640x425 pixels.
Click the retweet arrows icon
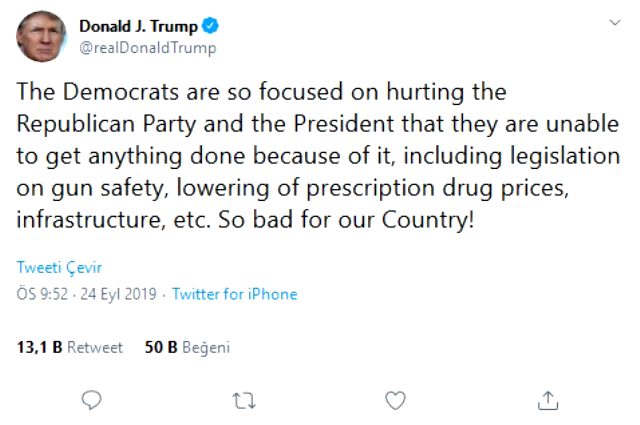point(244,401)
